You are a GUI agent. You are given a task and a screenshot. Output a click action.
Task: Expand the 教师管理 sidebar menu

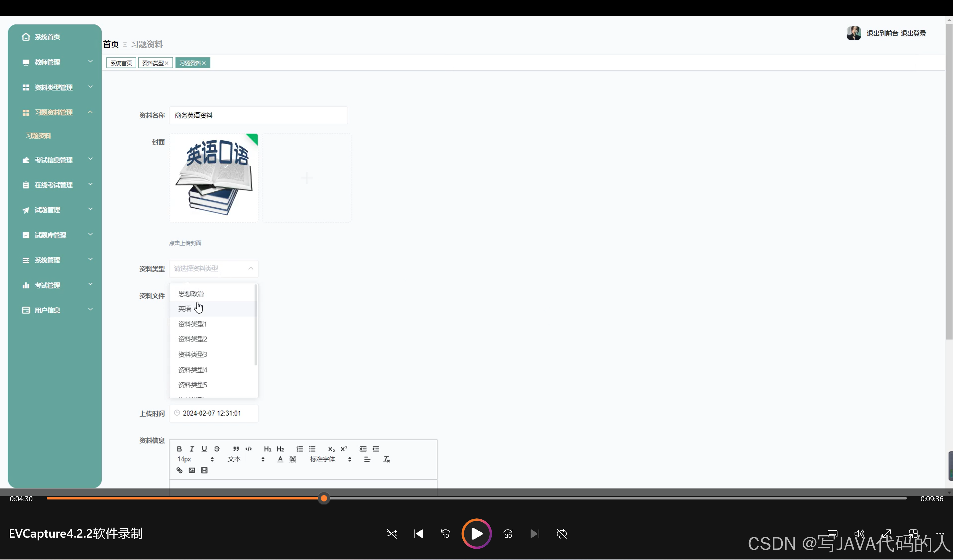[55, 62]
